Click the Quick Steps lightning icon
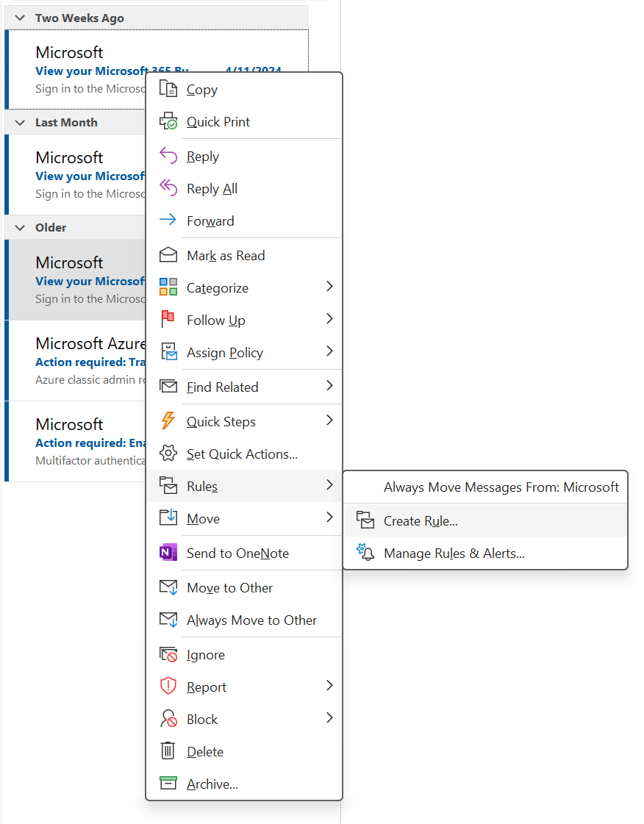 click(x=168, y=420)
